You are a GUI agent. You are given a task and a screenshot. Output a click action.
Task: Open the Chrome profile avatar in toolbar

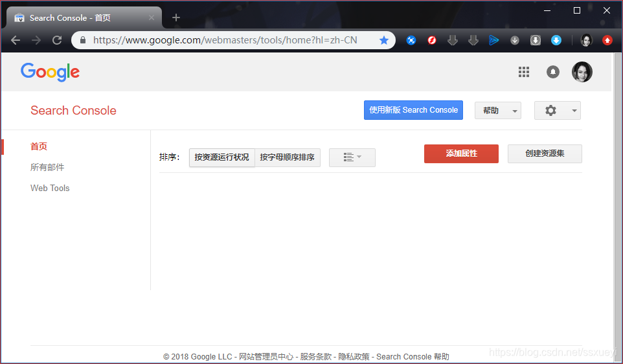pos(587,40)
